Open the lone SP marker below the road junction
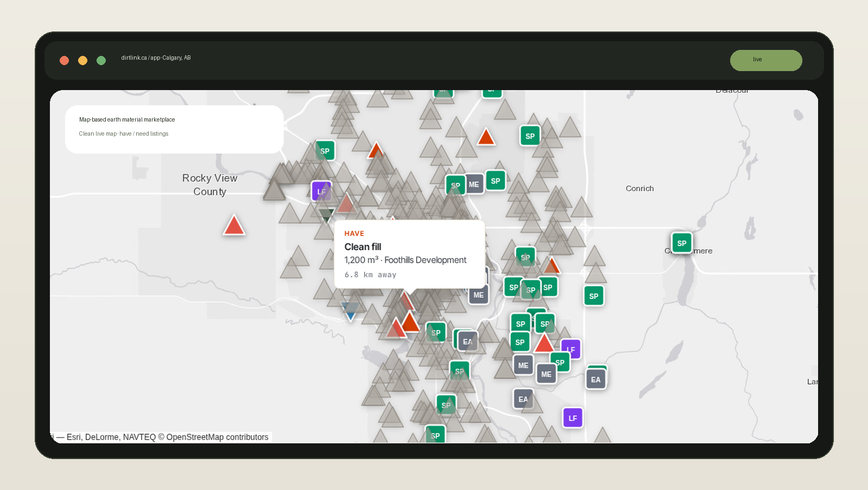 [x=593, y=296]
